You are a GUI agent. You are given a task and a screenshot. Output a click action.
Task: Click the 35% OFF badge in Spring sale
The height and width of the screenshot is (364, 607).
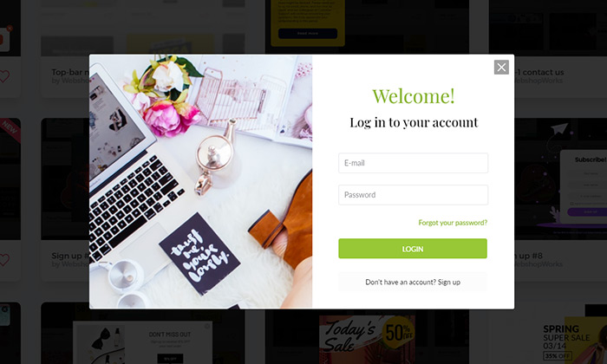point(558,355)
